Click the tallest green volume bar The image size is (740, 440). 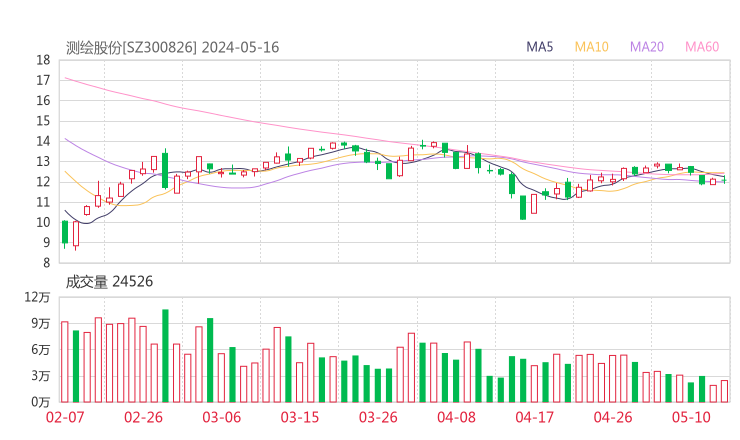165,356
